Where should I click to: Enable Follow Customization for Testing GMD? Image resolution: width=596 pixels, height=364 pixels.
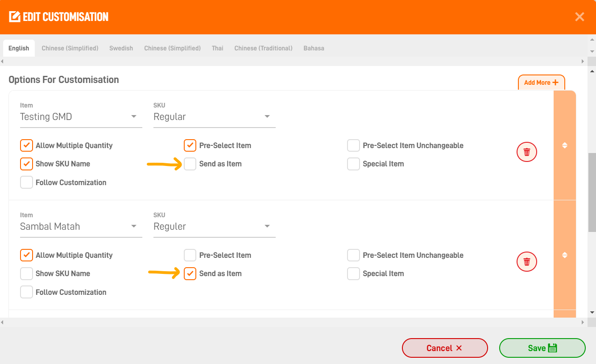click(26, 182)
